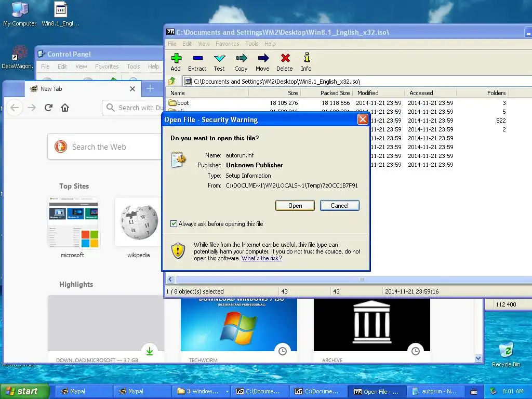Click the clock icon on Techworm highlight
This screenshot has width=532, height=399.
pyautogui.click(x=282, y=351)
